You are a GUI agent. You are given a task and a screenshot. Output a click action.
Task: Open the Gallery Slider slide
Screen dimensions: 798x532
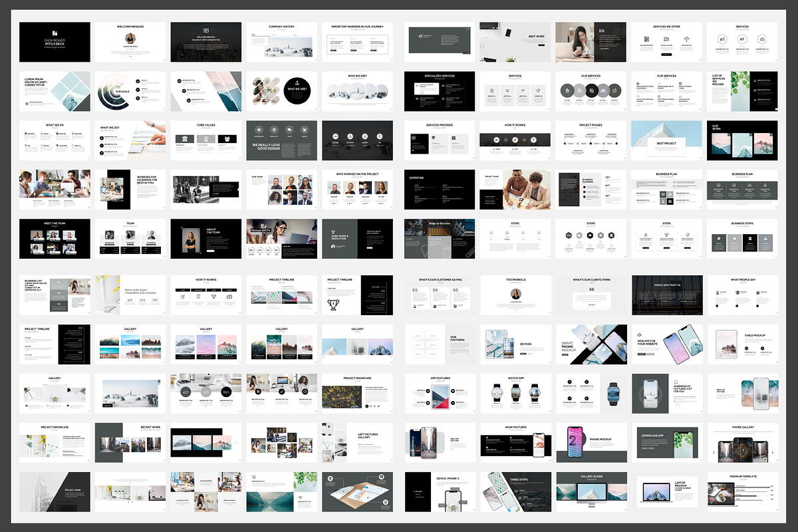pyautogui.click(x=591, y=492)
